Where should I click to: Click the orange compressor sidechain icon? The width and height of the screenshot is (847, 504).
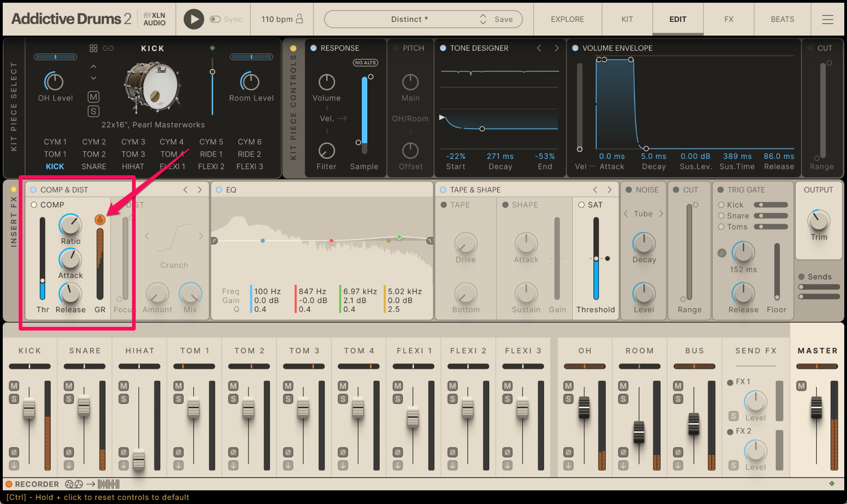click(100, 220)
